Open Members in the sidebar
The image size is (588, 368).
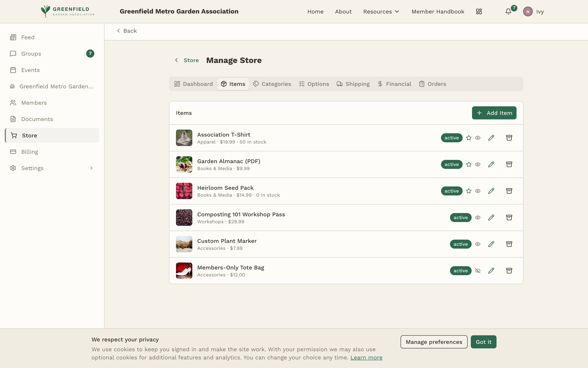[52, 103]
